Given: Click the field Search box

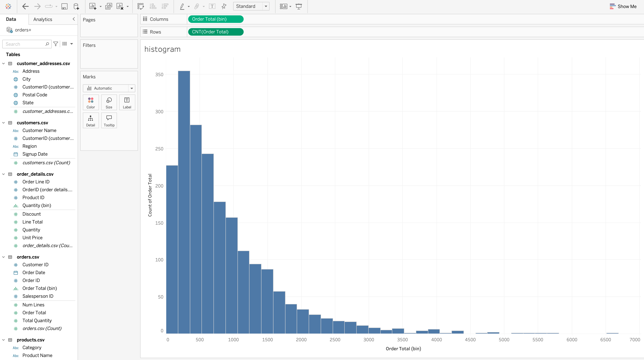Looking at the screenshot, I should click(25, 44).
